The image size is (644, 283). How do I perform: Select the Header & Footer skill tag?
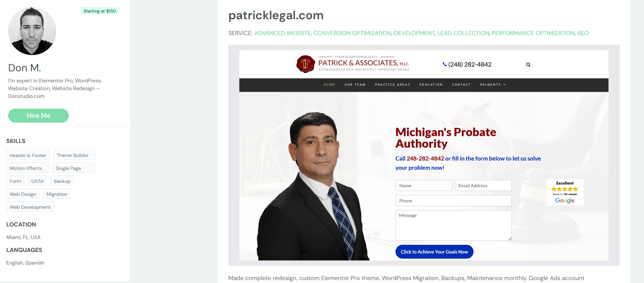tap(28, 155)
